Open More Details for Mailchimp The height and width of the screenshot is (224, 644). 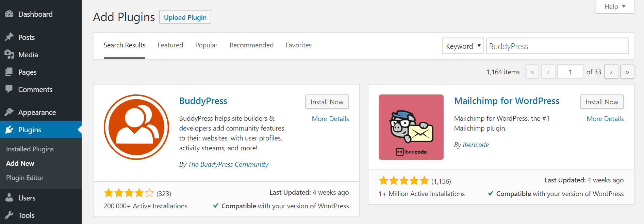click(605, 119)
